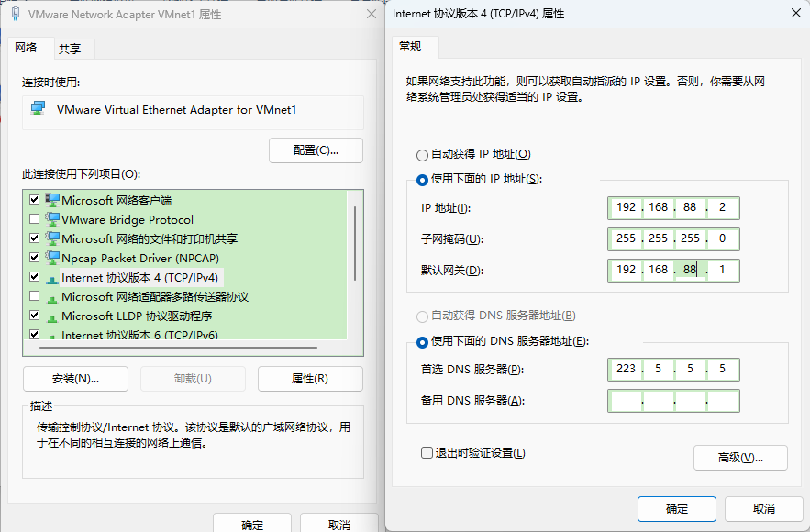Close the VMnet1 属性 window
This screenshot has width=810, height=532.
click(x=371, y=14)
